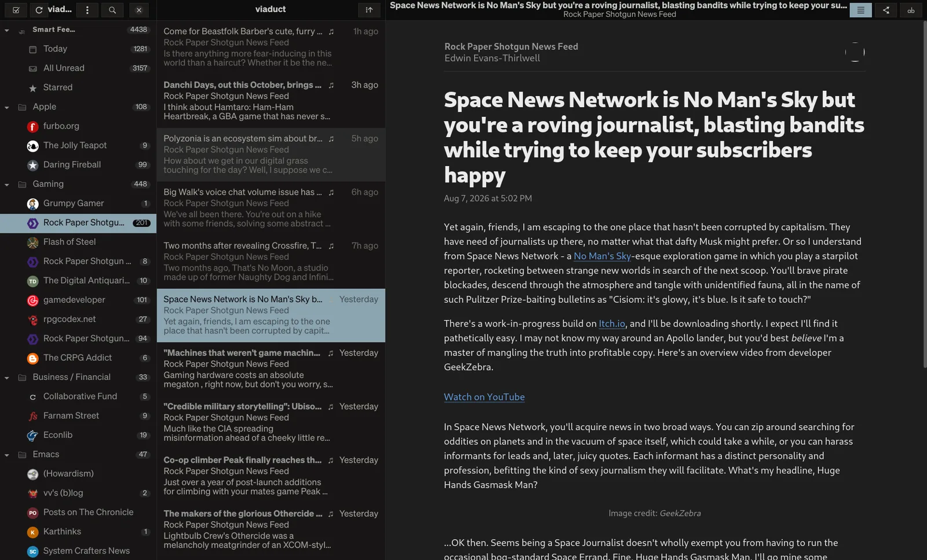Viewport: 927px width, 560px height.
Task: Open the Danchi Days article
Action: point(271,101)
